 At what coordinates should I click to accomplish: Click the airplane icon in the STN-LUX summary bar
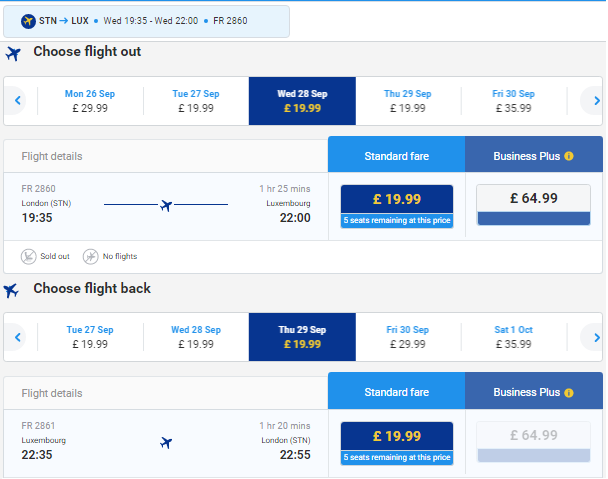click(x=27, y=21)
